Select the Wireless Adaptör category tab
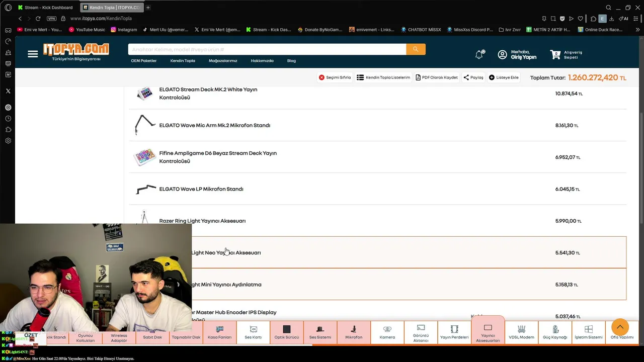Image resolution: width=644 pixels, height=362 pixels. click(119, 337)
